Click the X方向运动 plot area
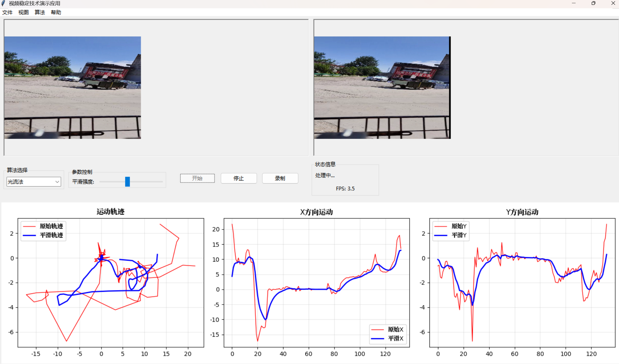The height and width of the screenshot is (364, 619). (316, 283)
